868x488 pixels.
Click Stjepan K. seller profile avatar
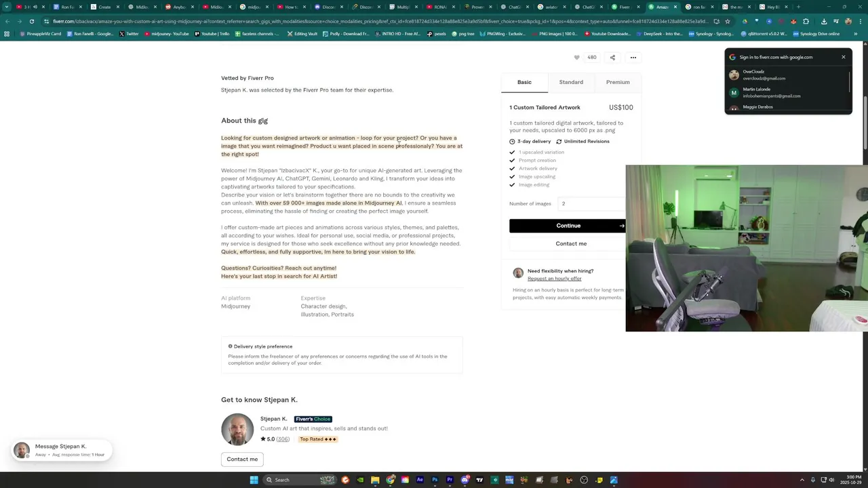click(237, 430)
